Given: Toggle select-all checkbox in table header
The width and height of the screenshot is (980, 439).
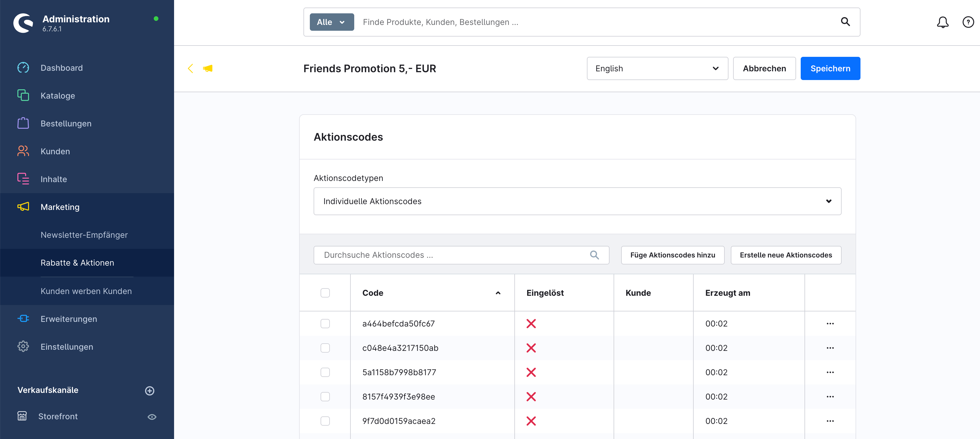Looking at the screenshot, I should (325, 293).
